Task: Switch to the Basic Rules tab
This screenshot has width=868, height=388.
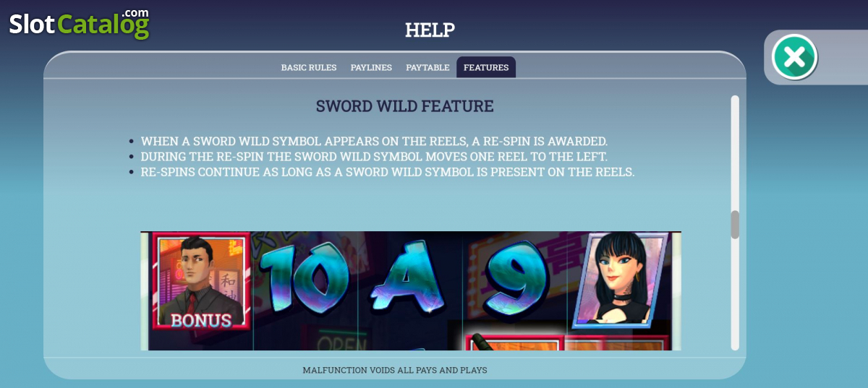Action: pos(309,67)
